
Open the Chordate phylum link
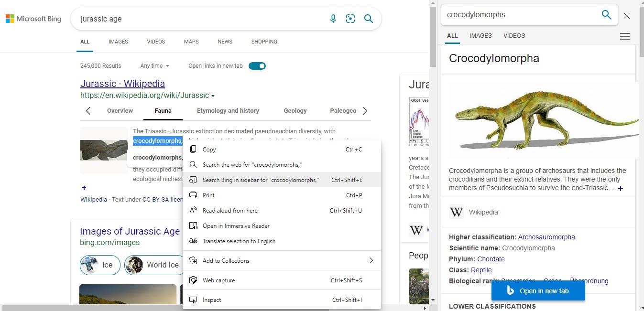tap(491, 259)
